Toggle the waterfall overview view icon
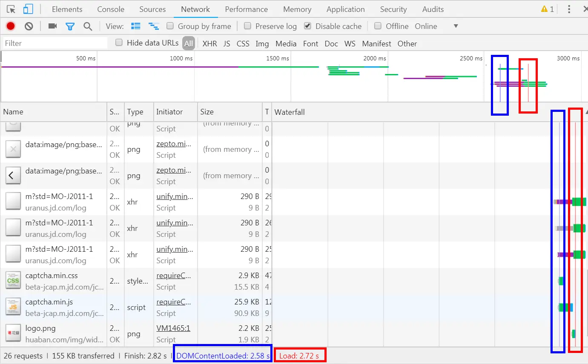 153,26
